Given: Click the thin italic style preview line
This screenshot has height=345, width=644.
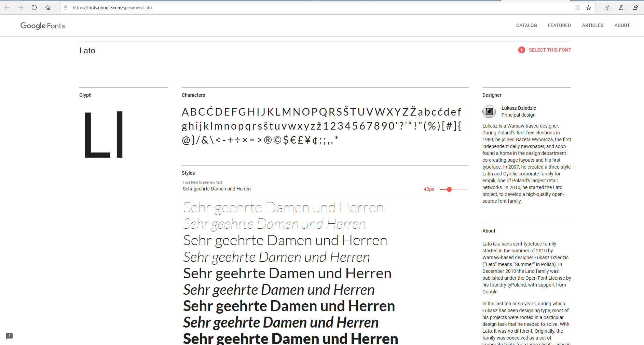Looking at the screenshot, I should click(x=274, y=224).
